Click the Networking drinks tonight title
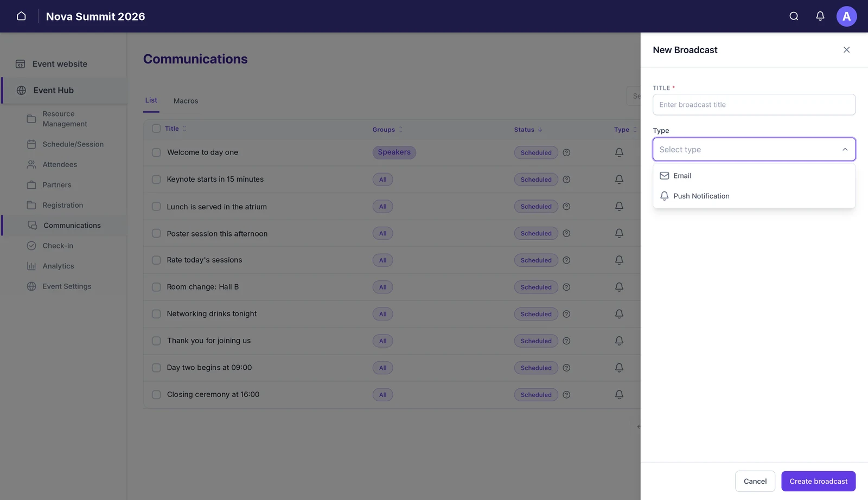Image resolution: width=868 pixels, height=500 pixels. pos(212,314)
